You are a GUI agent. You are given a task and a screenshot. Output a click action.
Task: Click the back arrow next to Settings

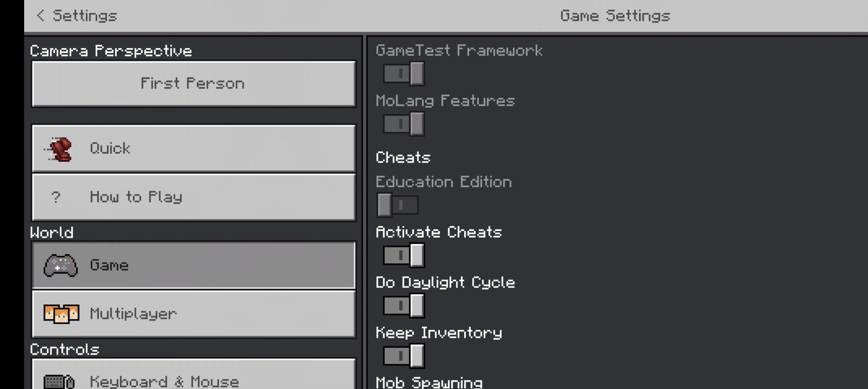click(40, 16)
